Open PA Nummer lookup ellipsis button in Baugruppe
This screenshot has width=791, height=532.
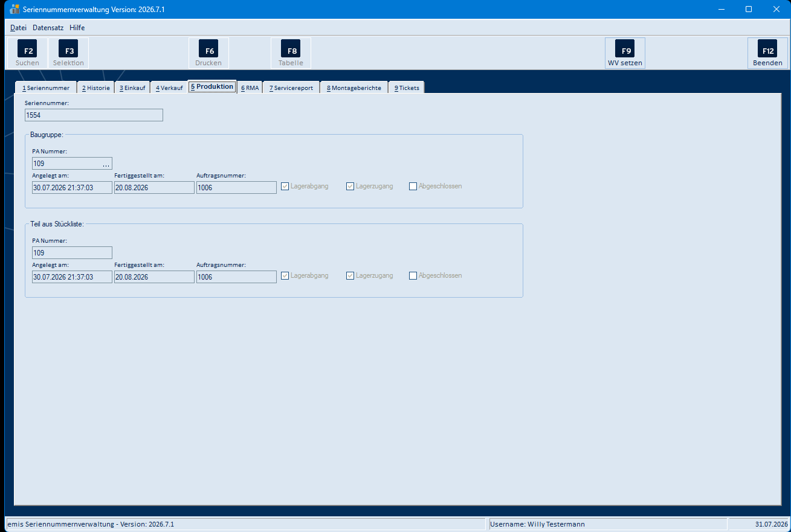(106, 164)
